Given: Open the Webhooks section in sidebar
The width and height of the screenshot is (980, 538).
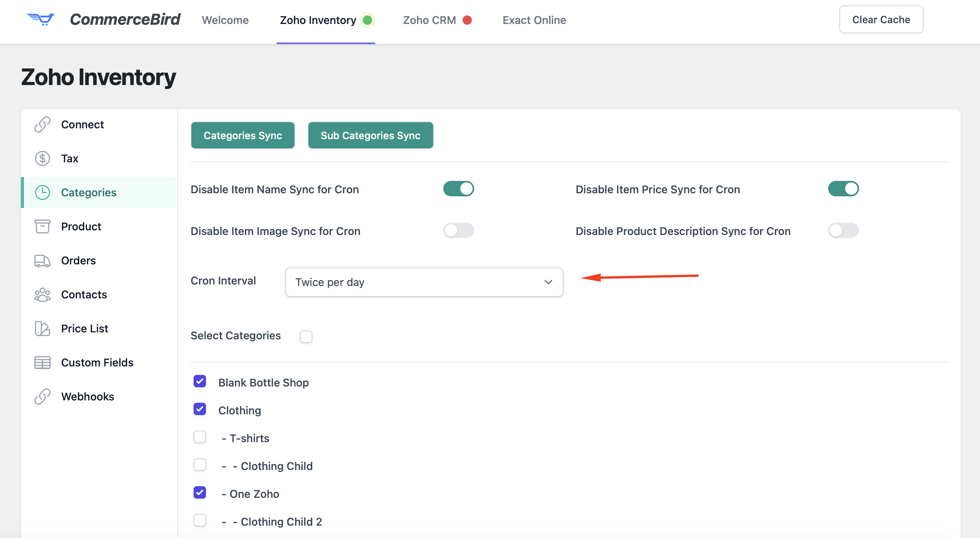Looking at the screenshot, I should (x=99, y=397).
